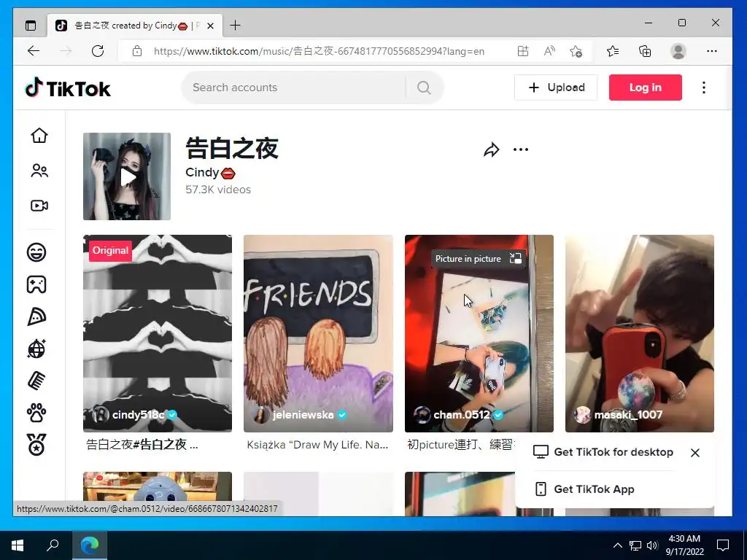Click Get TikTok for desktop
The width and height of the screenshot is (747, 560).
pyautogui.click(x=603, y=452)
